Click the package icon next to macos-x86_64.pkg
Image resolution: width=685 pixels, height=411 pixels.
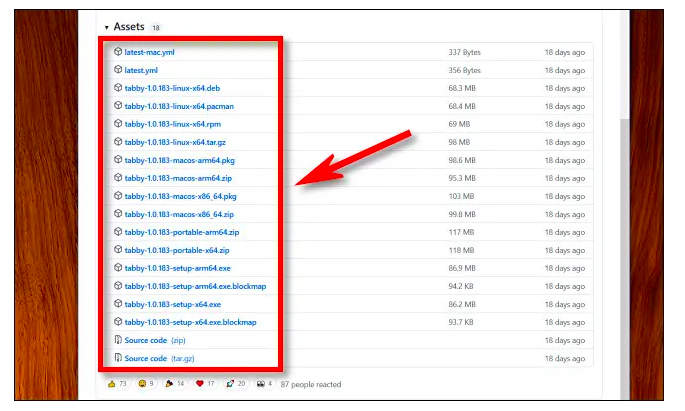point(118,196)
